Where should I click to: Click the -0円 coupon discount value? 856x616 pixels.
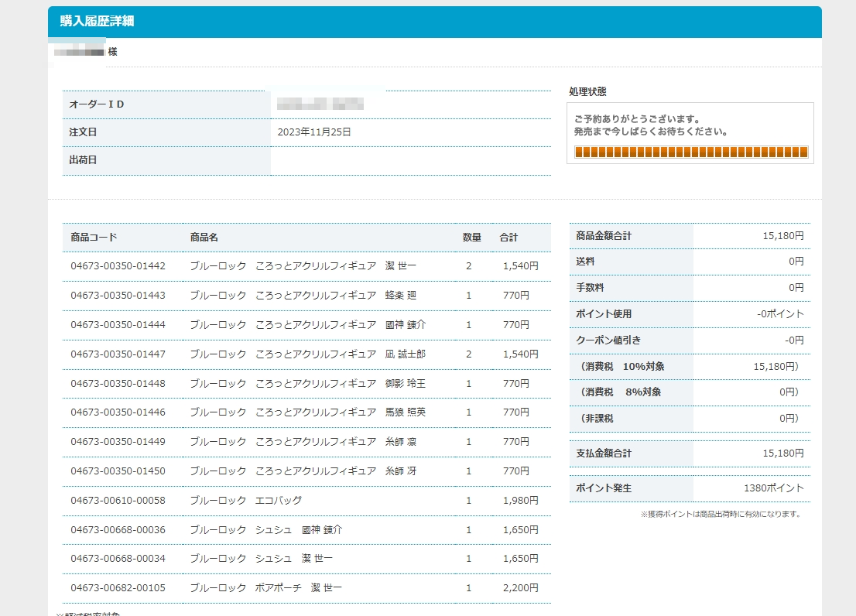(794, 340)
